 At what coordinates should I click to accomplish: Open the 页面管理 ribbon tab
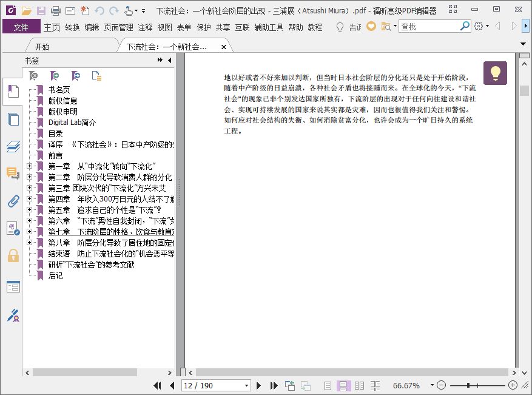coord(118,27)
